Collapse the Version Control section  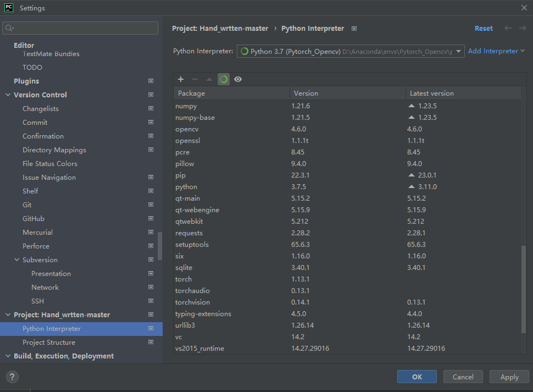[8, 95]
